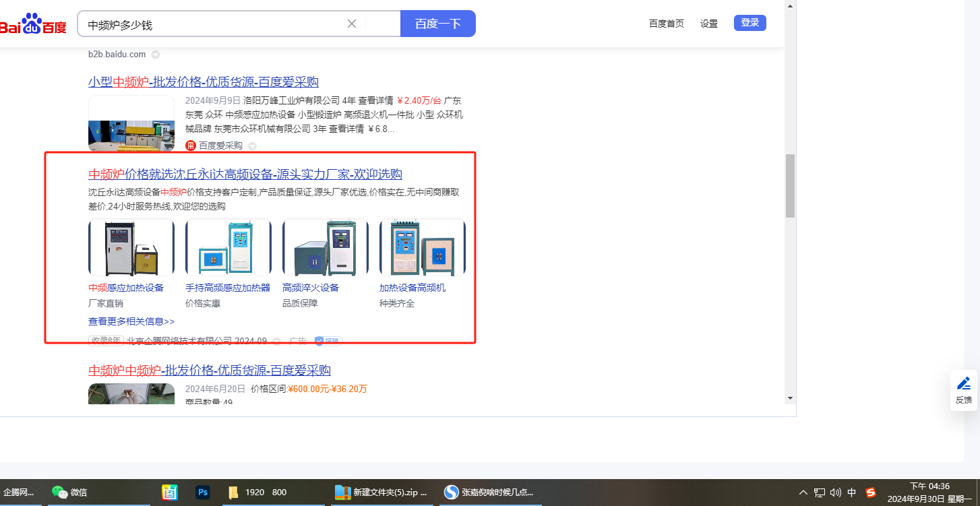
Task: Click the Baidu logo
Action: coord(33,25)
